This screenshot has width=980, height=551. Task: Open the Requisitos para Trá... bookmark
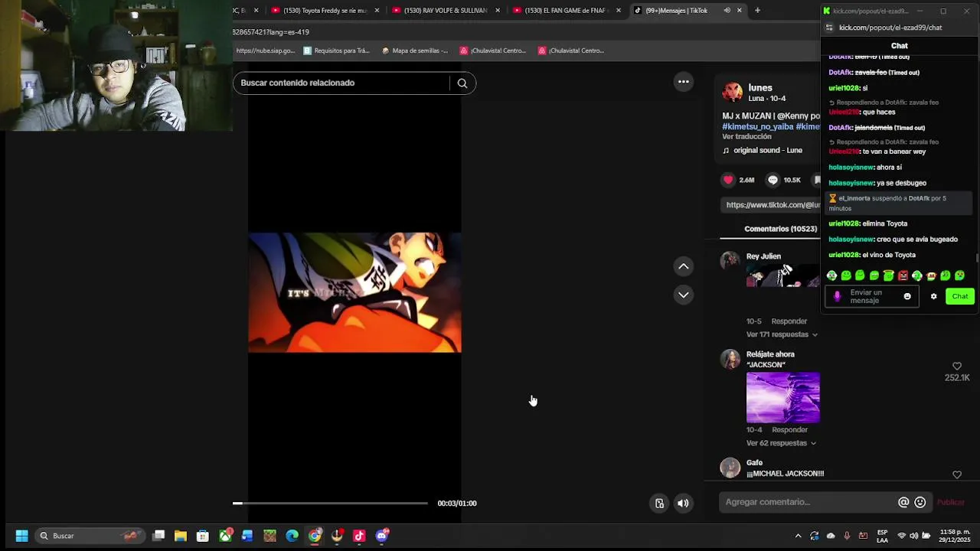[336, 51]
